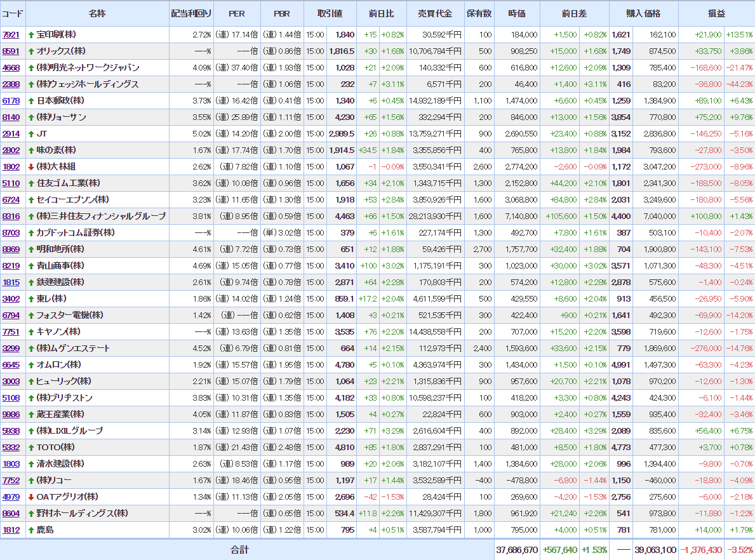This screenshot has height=560, width=755.
Task: Open stock code 5108 link
Action: click(11, 398)
